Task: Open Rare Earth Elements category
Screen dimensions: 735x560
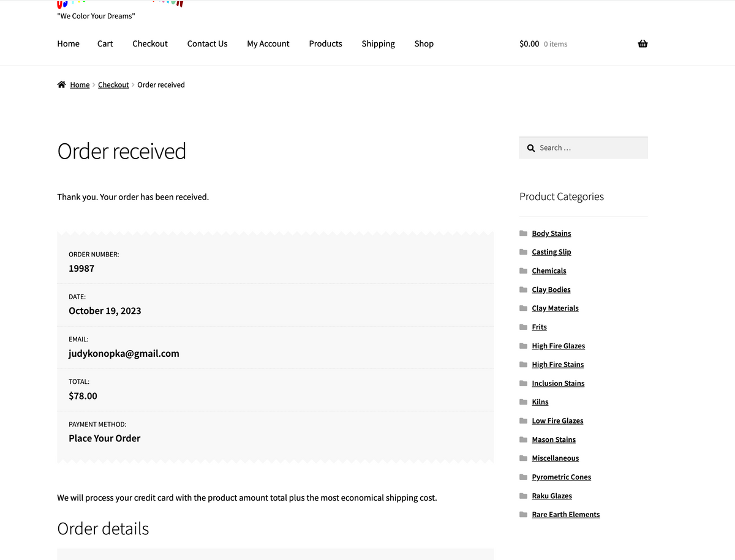Action: click(x=565, y=515)
